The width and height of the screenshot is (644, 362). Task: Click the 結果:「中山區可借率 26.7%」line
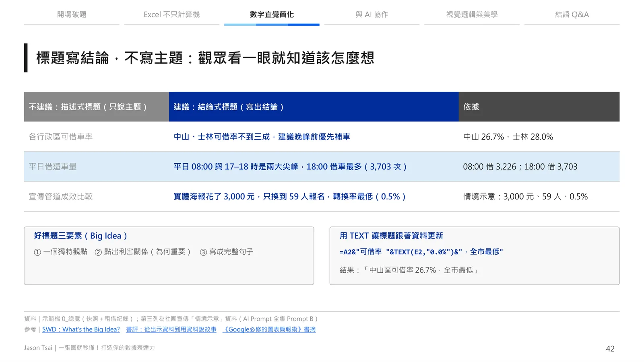click(410, 270)
